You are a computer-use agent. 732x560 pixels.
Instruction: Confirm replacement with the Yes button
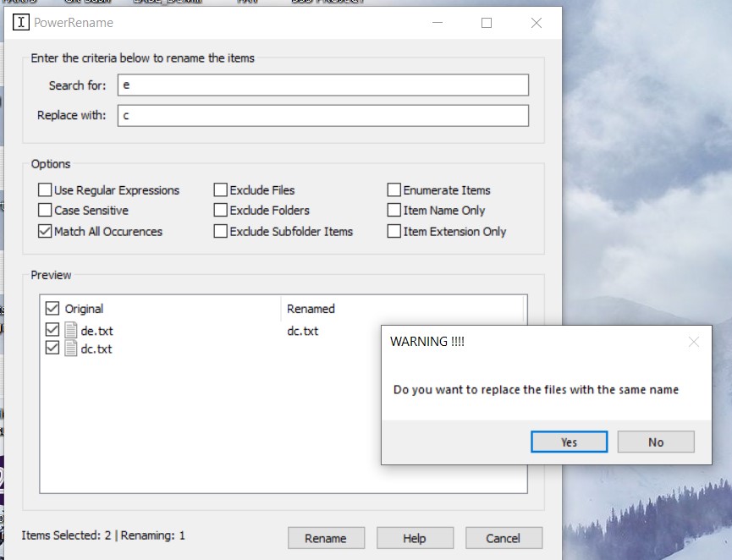(569, 442)
